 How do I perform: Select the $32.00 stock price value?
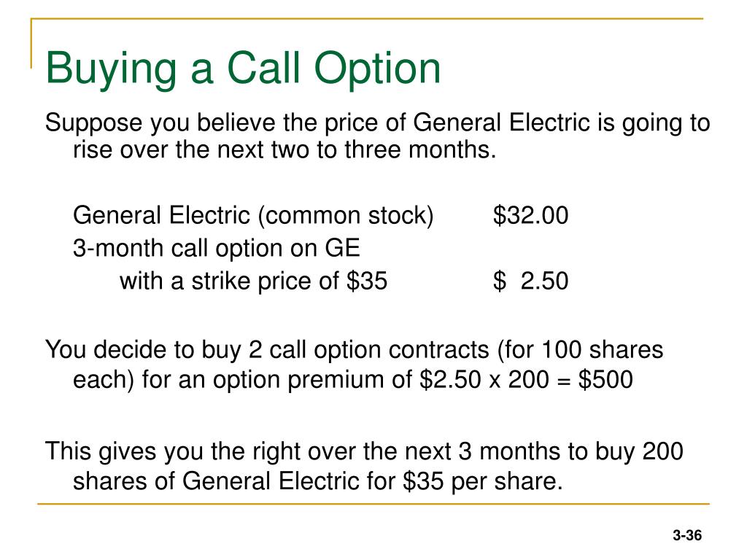531,215
